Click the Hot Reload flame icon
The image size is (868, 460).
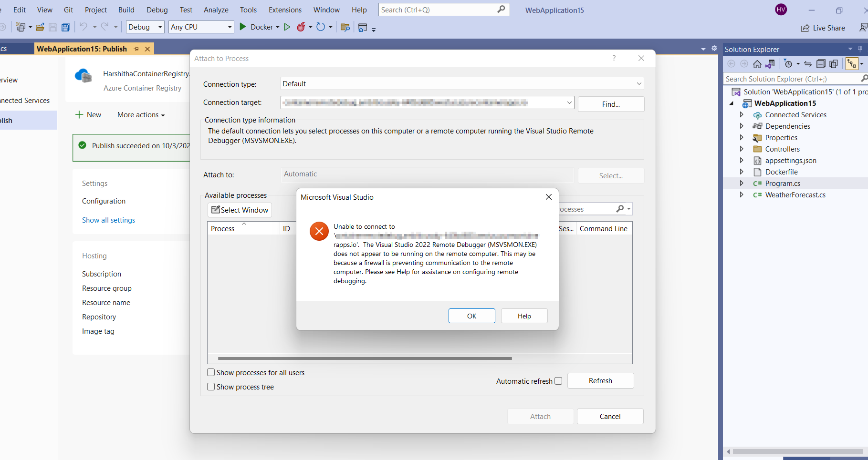(301, 27)
